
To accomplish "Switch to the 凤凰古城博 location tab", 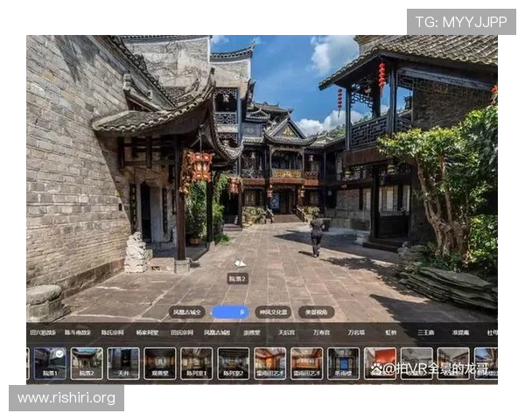I will pos(217,332).
